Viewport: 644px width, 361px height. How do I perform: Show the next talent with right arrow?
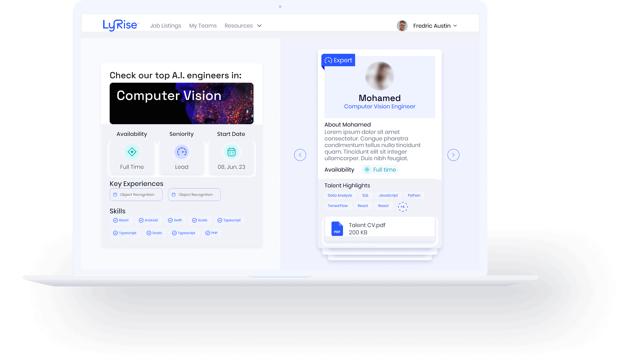click(x=453, y=155)
